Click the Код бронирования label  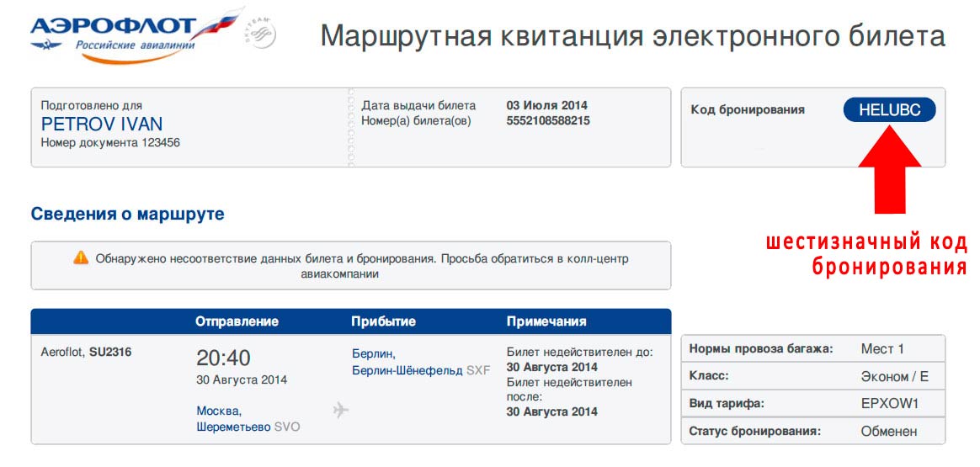point(748,110)
